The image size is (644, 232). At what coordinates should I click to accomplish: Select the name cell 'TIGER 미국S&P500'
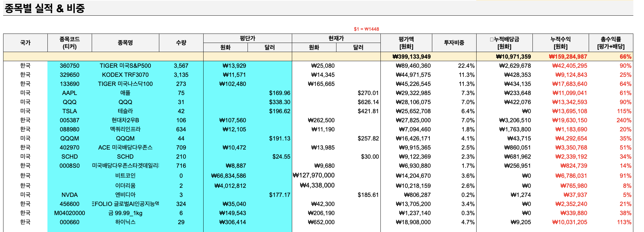pos(125,66)
